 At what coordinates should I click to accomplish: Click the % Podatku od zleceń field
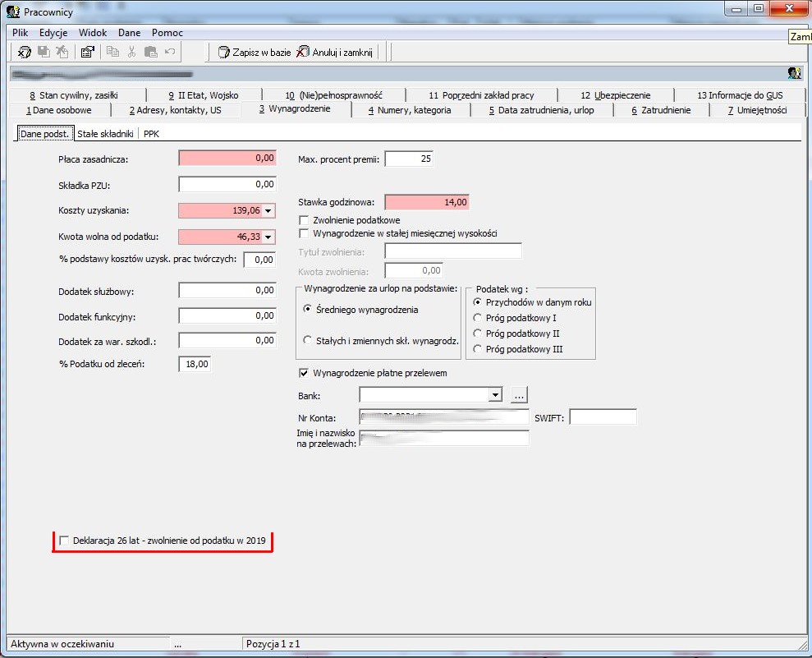pos(195,364)
